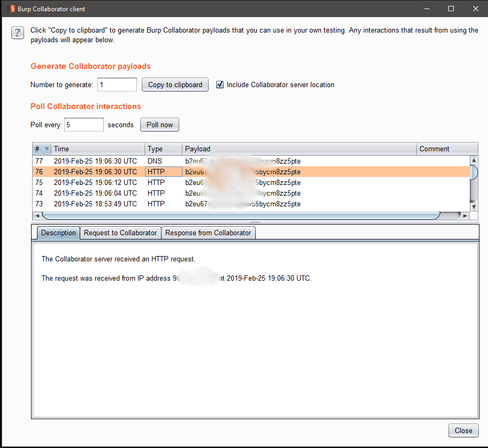Toggle Include Collaborator server location checkbox
The height and width of the screenshot is (448, 488).
pyautogui.click(x=220, y=84)
